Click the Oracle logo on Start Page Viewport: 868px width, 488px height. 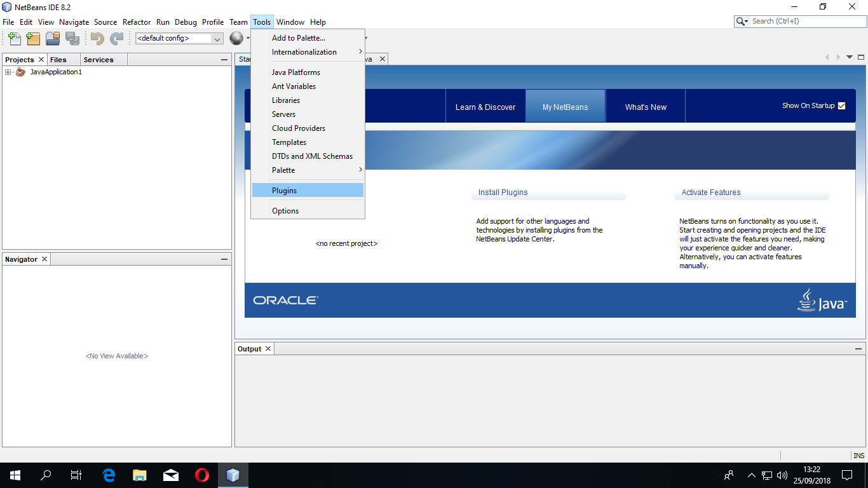pos(285,300)
